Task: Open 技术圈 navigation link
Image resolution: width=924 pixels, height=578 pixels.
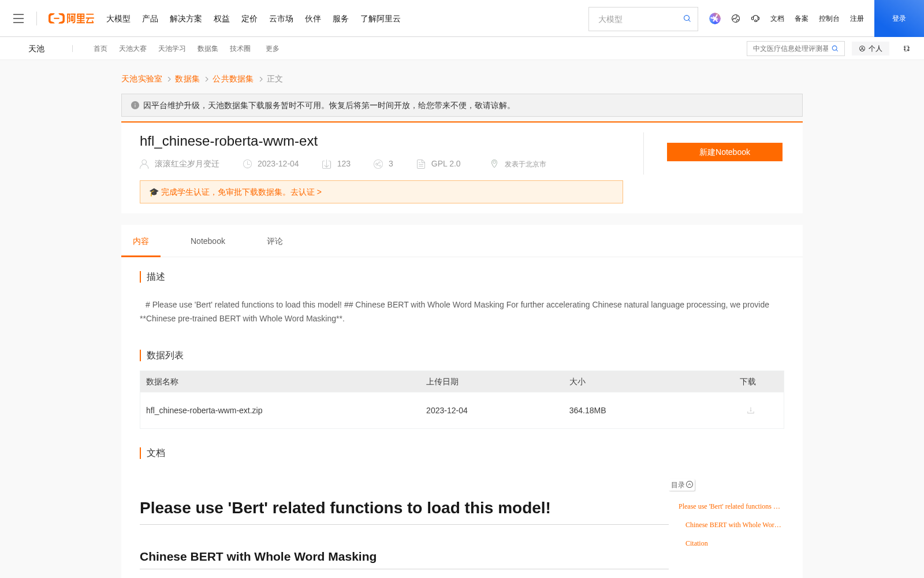Action: [x=240, y=49]
